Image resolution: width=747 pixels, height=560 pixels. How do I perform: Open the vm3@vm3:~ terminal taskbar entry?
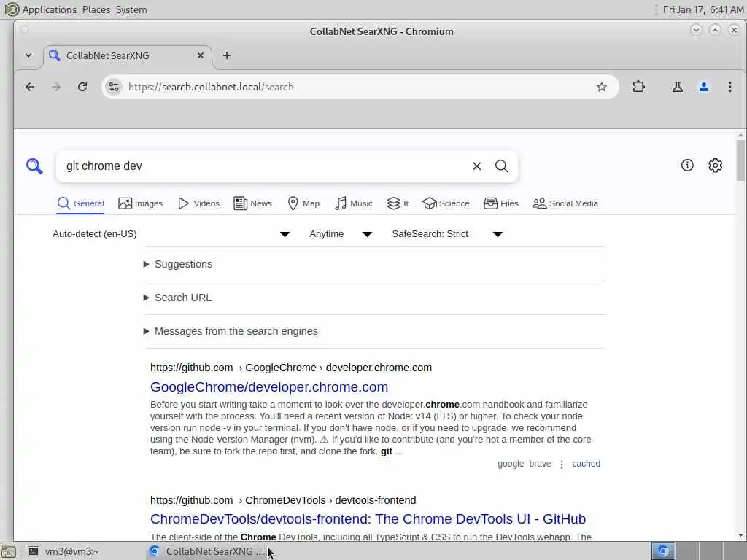[64, 551]
